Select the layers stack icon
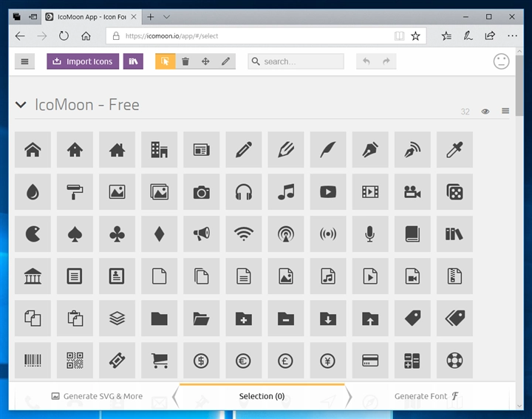Viewport: 532px width, 419px height. pyautogui.click(x=117, y=318)
